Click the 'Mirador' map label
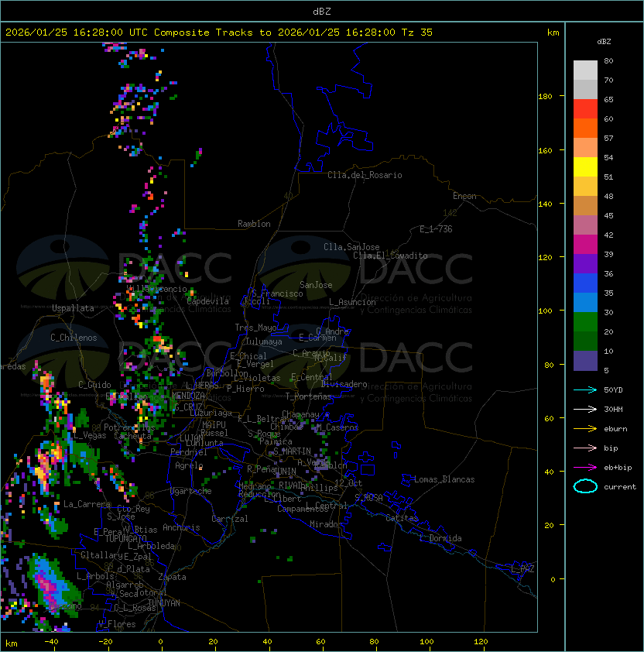Viewport: 644px width, 652px height. click(326, 524)
